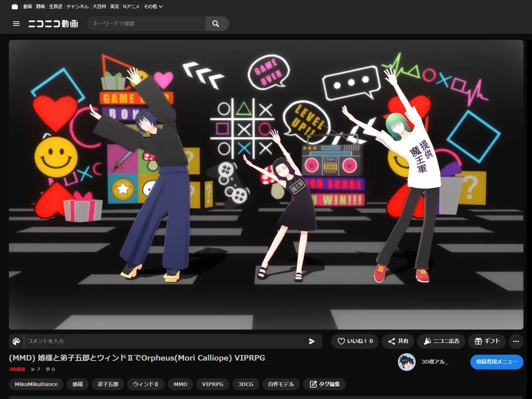Open the three-dot more options menu
Screen dimensions: 532x399
click(516, 341)
